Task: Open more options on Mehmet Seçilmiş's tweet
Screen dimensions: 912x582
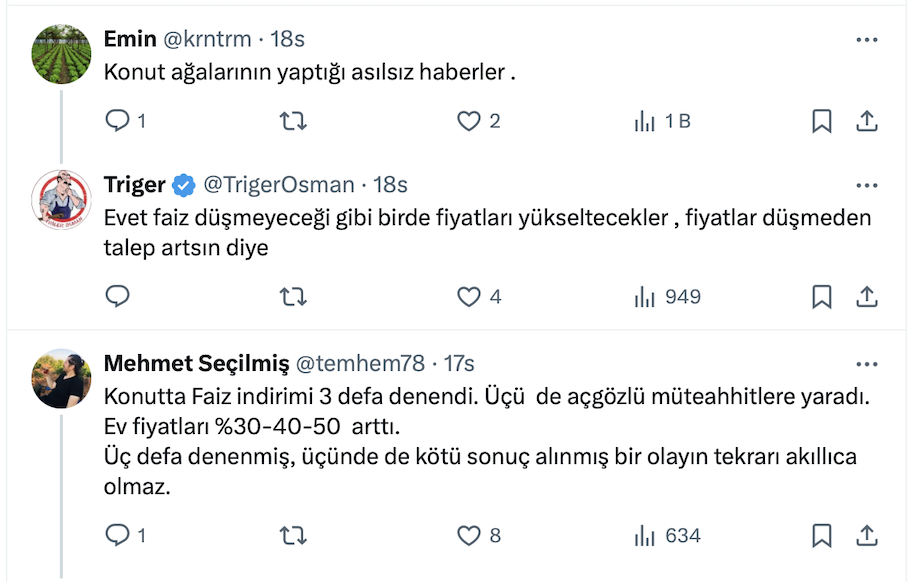Action: [867, 363]
